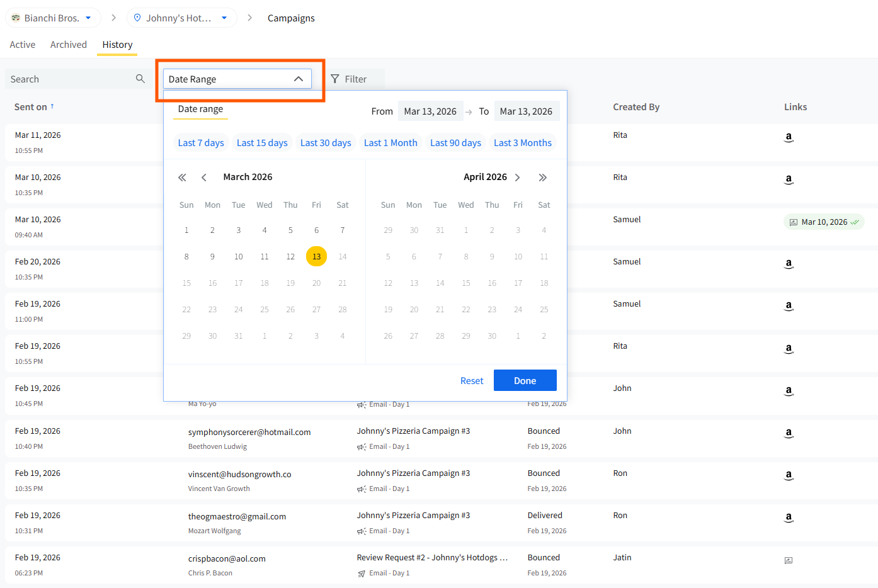Click the From date field

(x=430, y=111)
